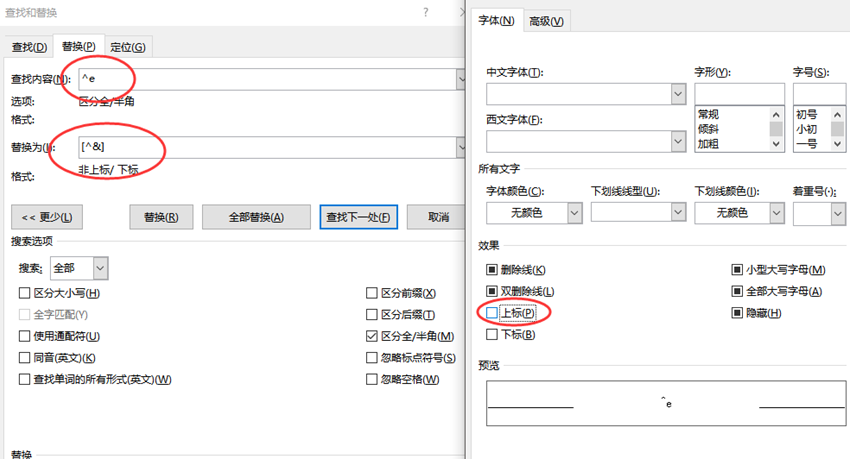Click the 全部替换(A) button
The image size is (850, 459).
click(256, 217)
